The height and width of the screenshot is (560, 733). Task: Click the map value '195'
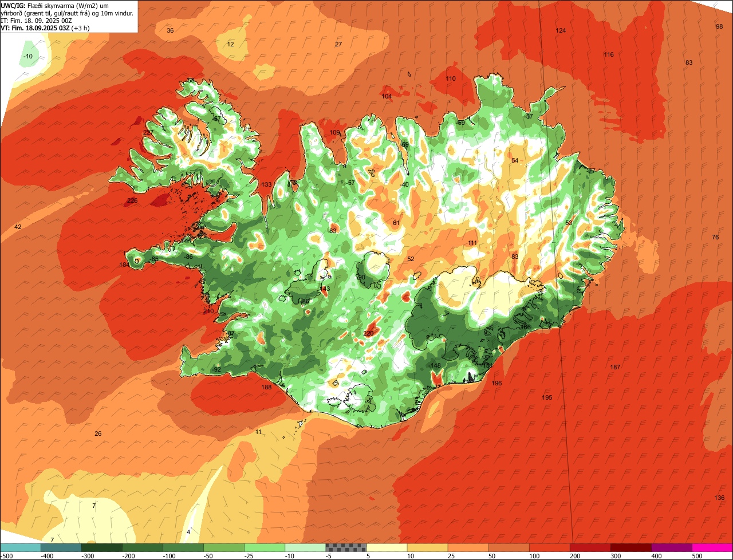point(547,397)
